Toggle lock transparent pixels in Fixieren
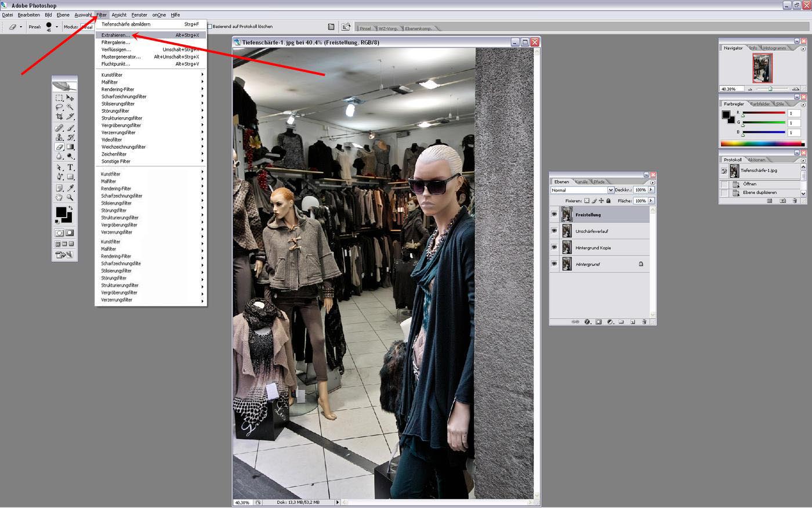The image size is (812, 508). tap(586, 201)
